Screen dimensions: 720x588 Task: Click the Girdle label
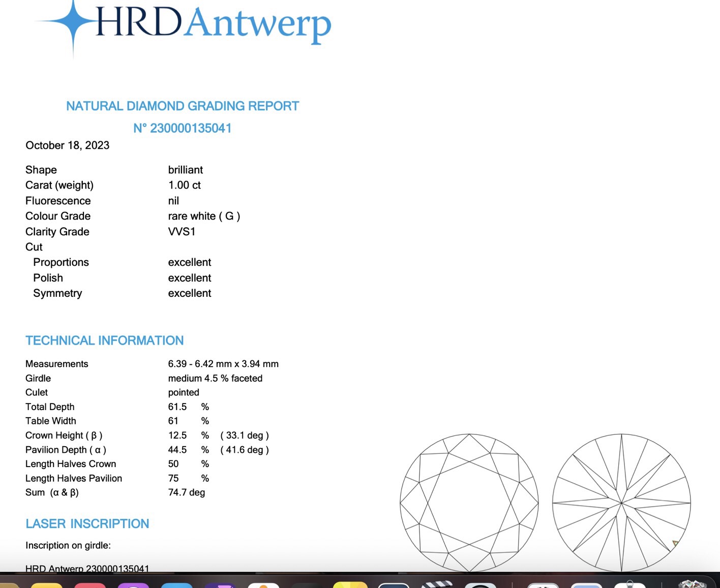click(x=38, y=378)
